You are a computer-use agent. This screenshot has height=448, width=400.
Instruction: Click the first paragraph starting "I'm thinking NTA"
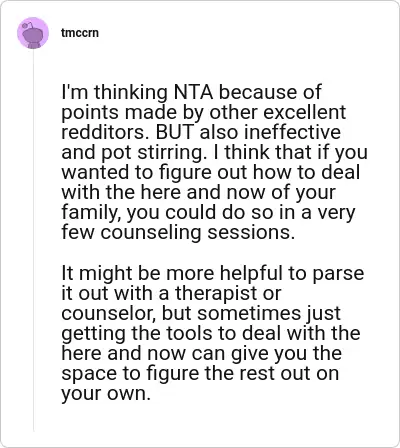[x=214, y=162]
